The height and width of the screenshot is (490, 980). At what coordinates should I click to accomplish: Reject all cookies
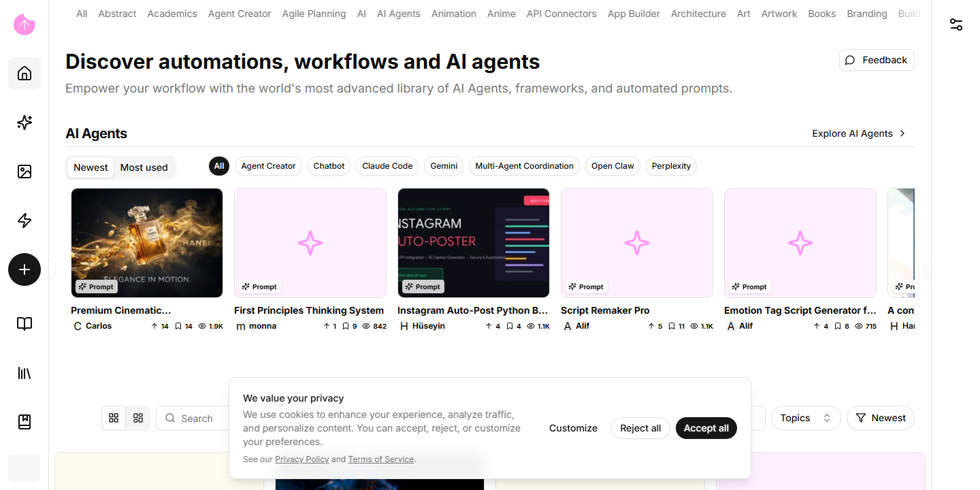click(640, 428)
